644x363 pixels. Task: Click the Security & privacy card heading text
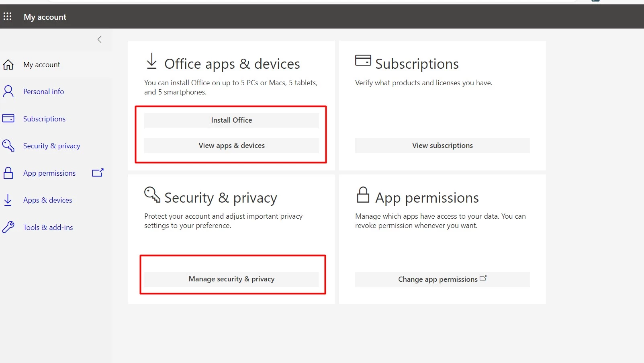(221, 198)
